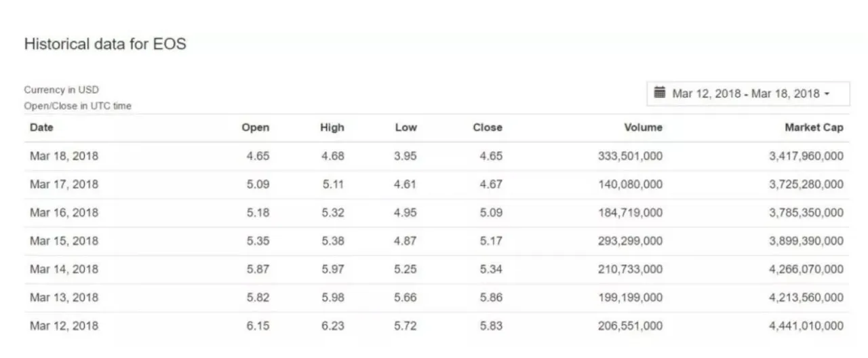Click the Open column header
This screenshot has width=868, height=358.
[256, 127]
